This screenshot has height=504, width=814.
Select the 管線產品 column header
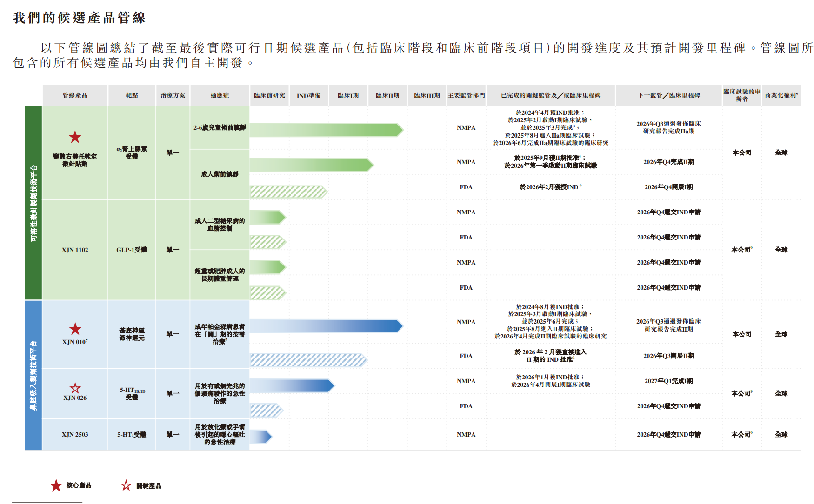click(x=75, y=95)
